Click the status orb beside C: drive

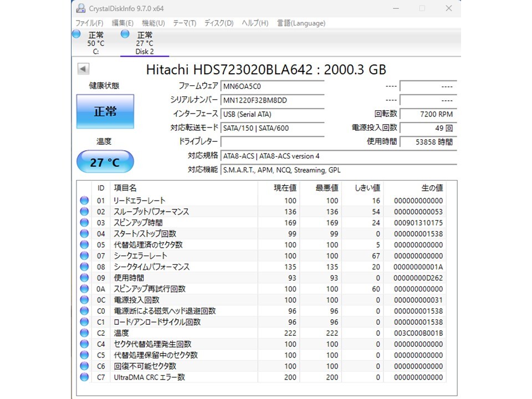[x=76, y=34]
